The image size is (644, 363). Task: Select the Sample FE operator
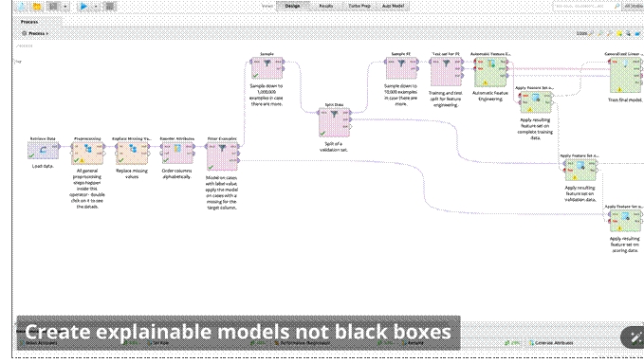coord(401,67)
